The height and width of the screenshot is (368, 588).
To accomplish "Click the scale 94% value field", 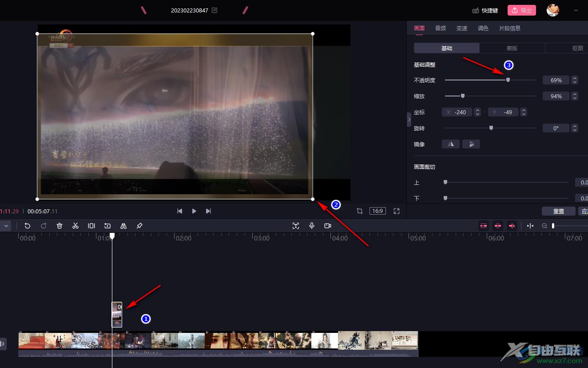I will click(556, 96).
